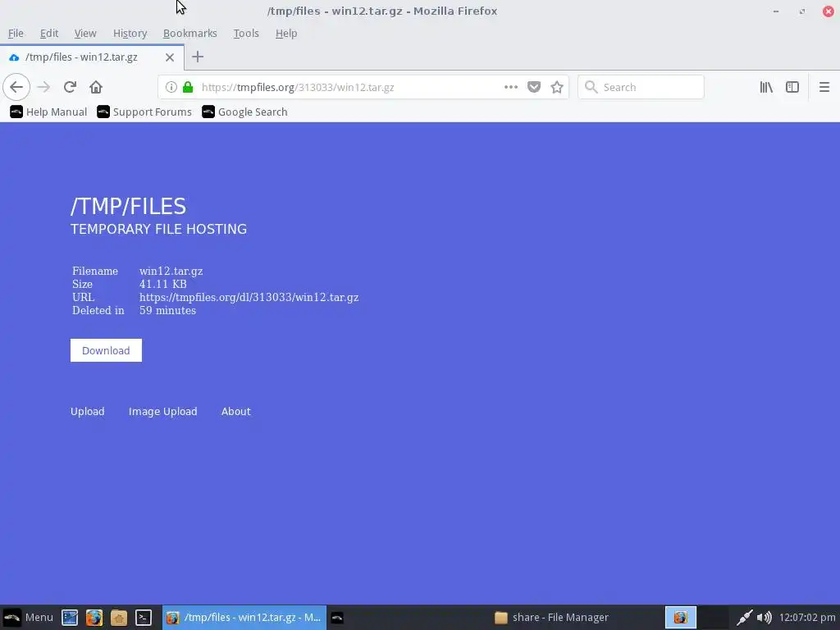
Task: Show site information icon in address bar
Action: pyautogui.click(x=171, y=87)
